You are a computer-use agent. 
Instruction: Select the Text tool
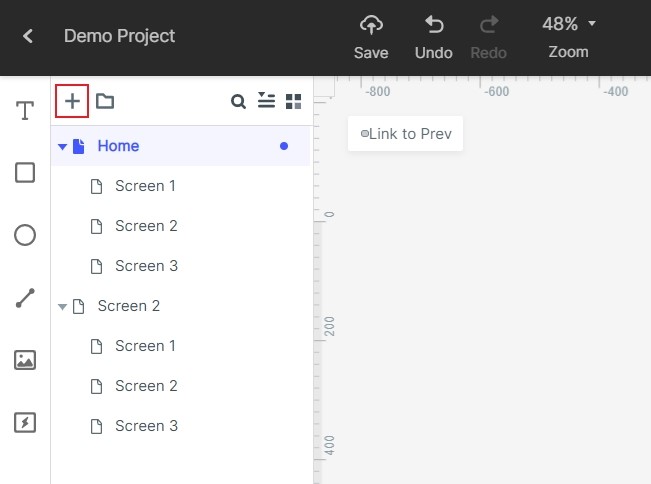click(25, 110)
